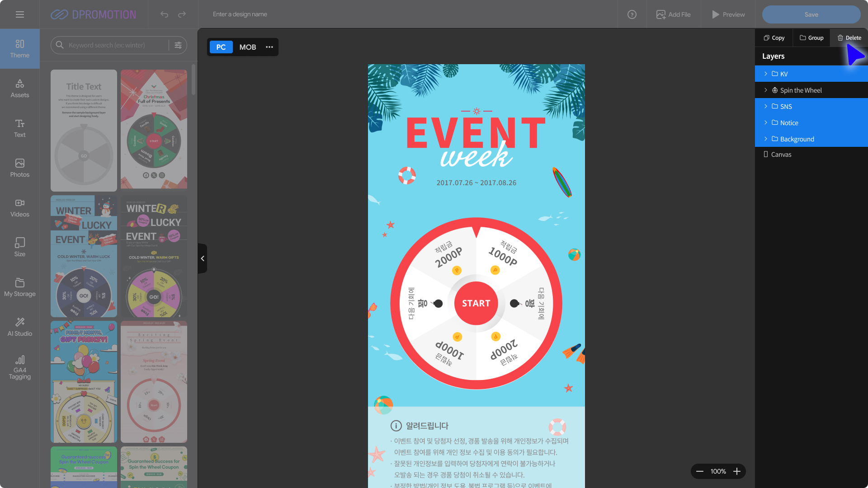Click the undo arrow icon

click(164, 14)
